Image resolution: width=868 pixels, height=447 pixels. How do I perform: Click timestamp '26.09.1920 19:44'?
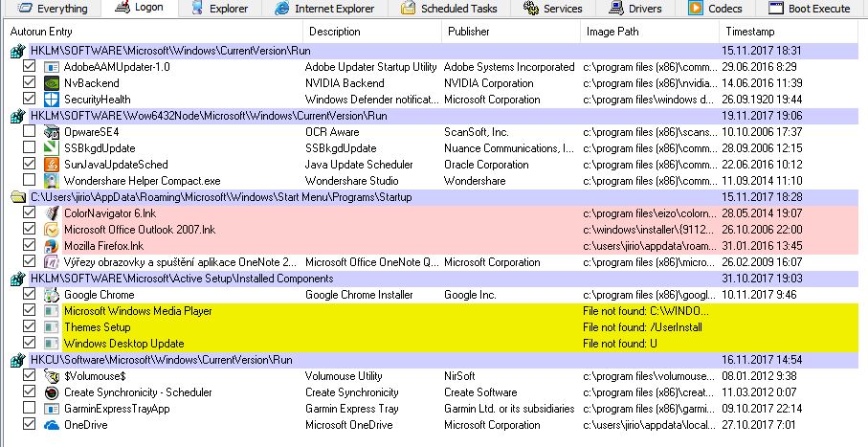coord(763,100)
